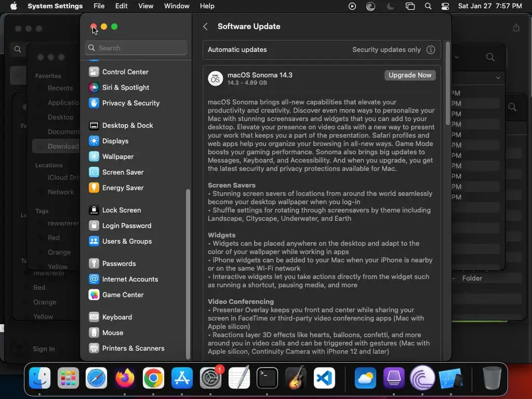The image size is (532, 399).
Task: Select the Game Center icon
Action: tap(94, 295)
